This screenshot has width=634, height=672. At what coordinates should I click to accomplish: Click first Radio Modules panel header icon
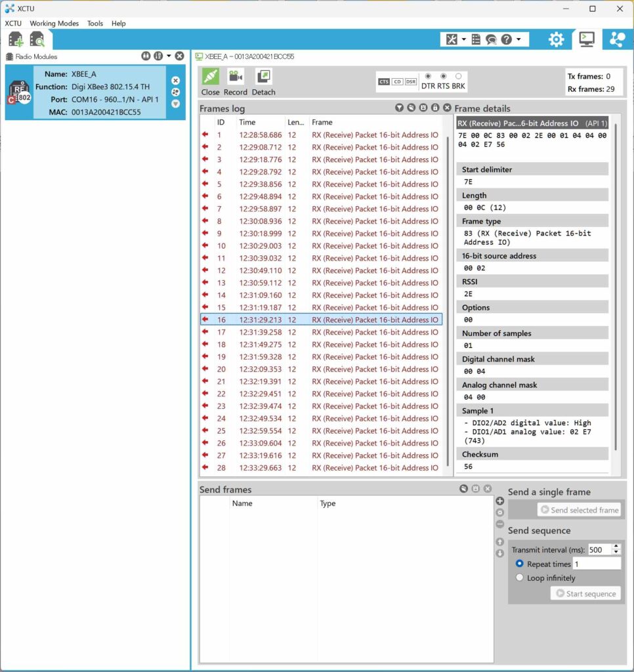pos(146,56)
